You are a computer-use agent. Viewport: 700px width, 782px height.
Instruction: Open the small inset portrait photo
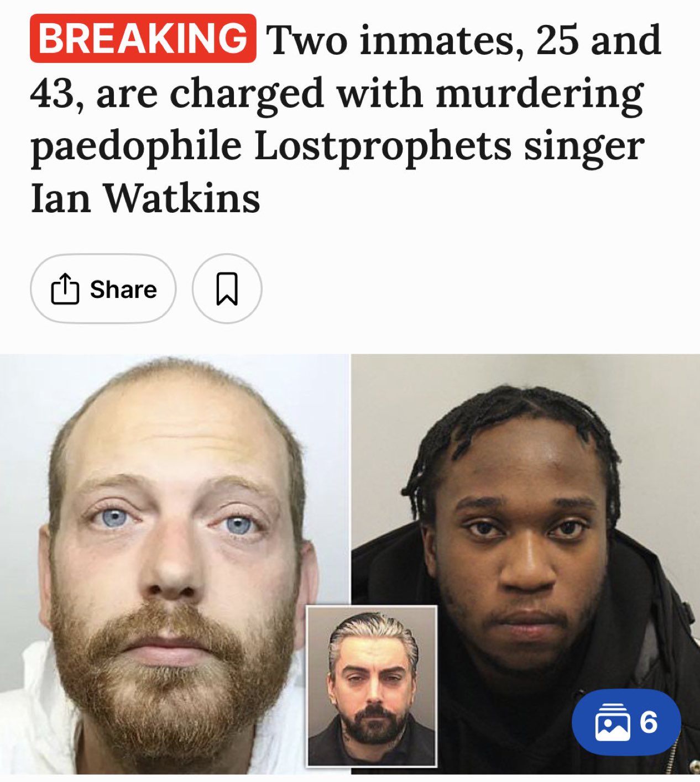tap(372, 686)
